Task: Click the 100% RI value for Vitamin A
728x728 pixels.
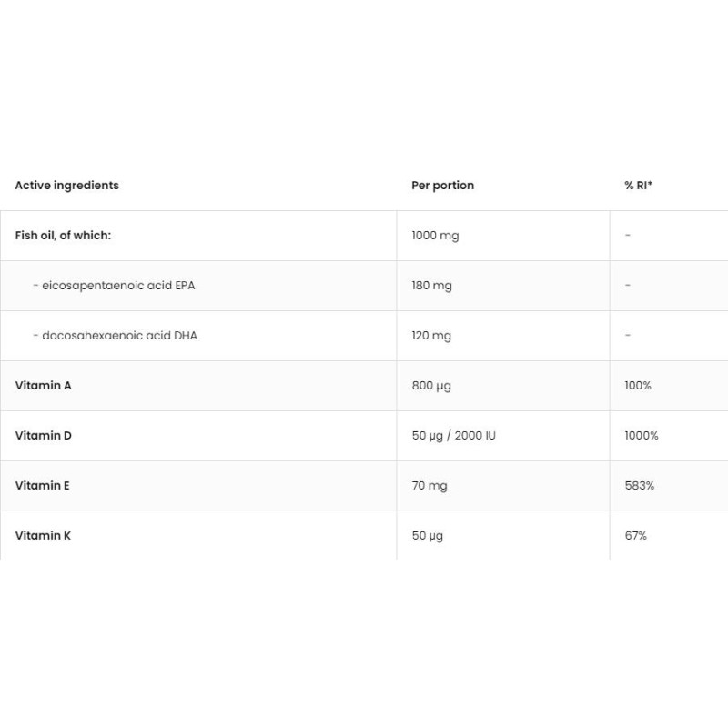Action: [638, 386]
